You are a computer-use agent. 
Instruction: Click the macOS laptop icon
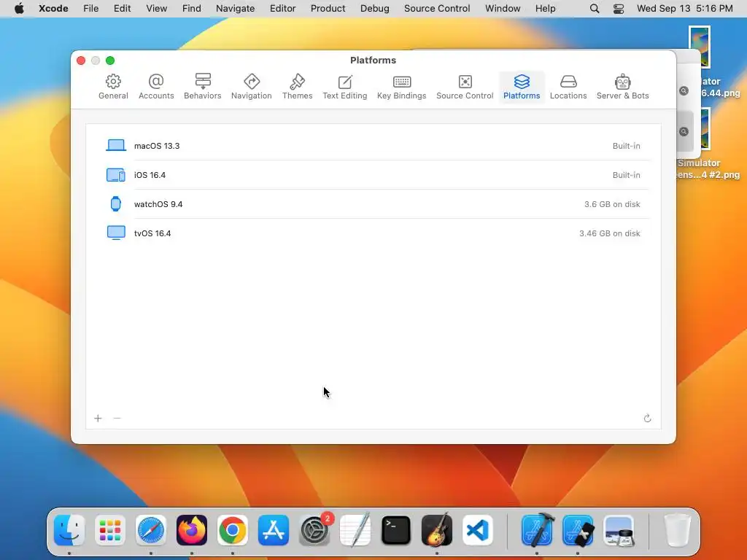[x=116, y=145]
